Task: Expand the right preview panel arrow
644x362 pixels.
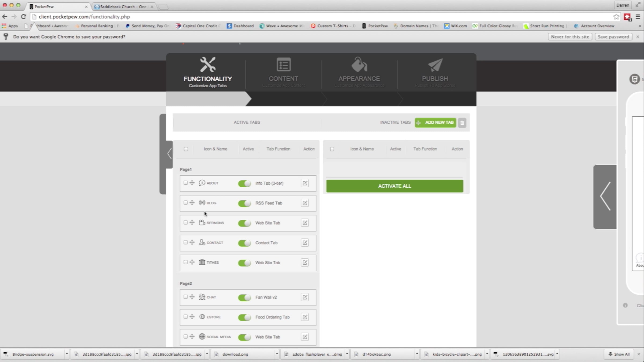Action: [x=605, y=197]
